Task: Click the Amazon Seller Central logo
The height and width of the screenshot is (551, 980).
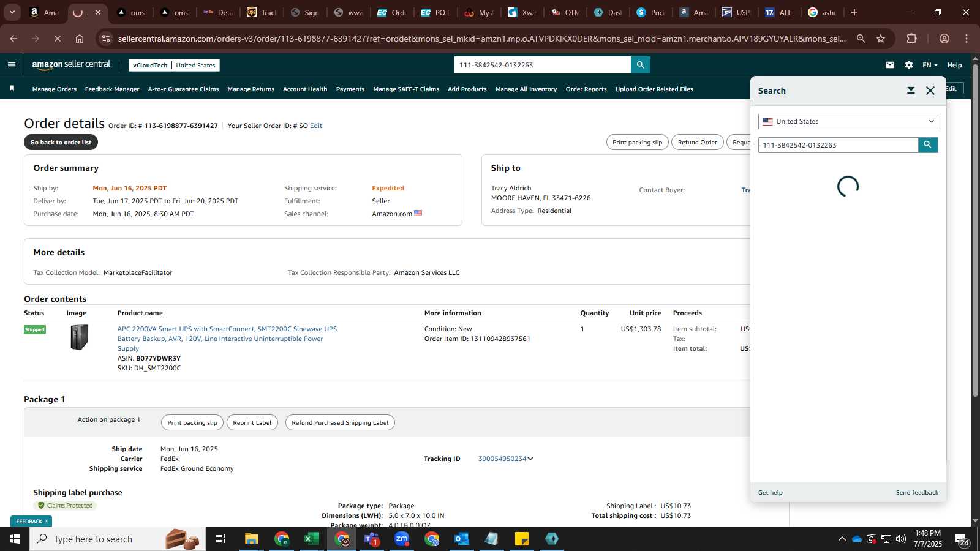Action: [x=71, y=65]
